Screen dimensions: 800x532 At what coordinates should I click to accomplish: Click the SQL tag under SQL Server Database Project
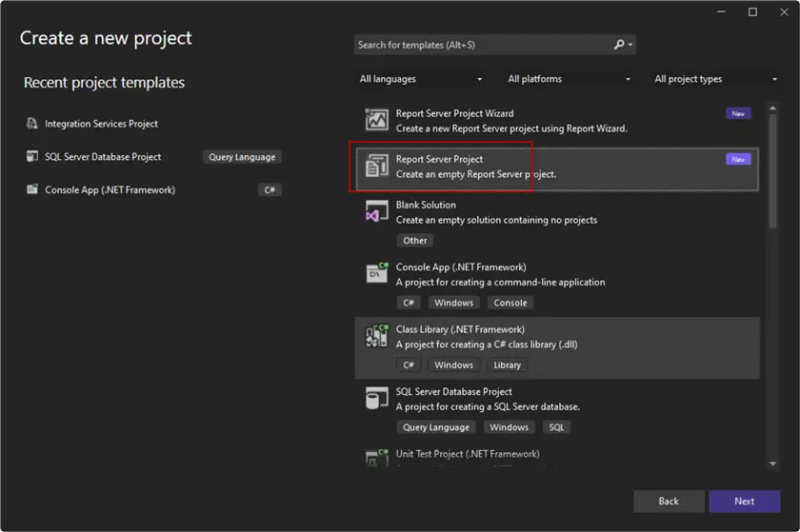point(556,427)
